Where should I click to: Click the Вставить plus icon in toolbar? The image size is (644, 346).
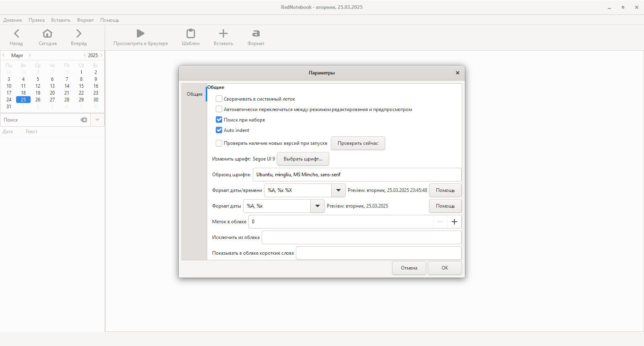click(223, 33)
